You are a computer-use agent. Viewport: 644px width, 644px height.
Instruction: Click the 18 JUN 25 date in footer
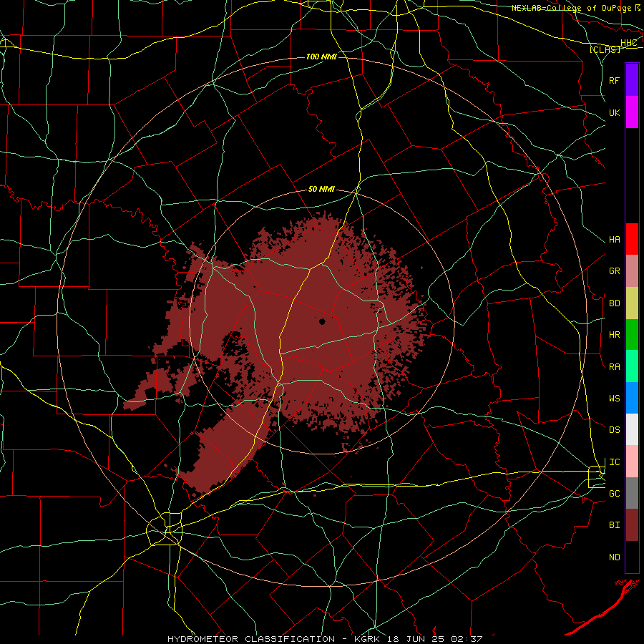416,639
